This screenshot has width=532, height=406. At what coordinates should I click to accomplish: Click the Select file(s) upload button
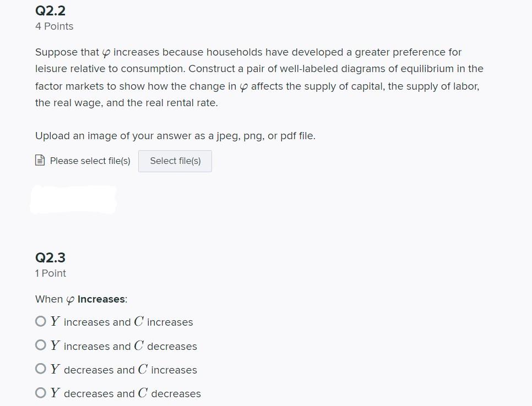(x=175, y=161)
